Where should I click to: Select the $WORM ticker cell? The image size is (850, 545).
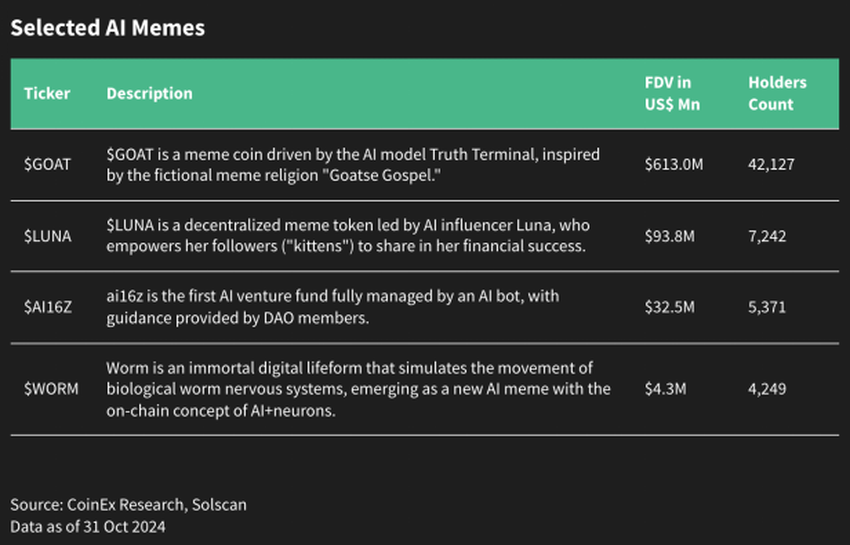tap(51, 389)
